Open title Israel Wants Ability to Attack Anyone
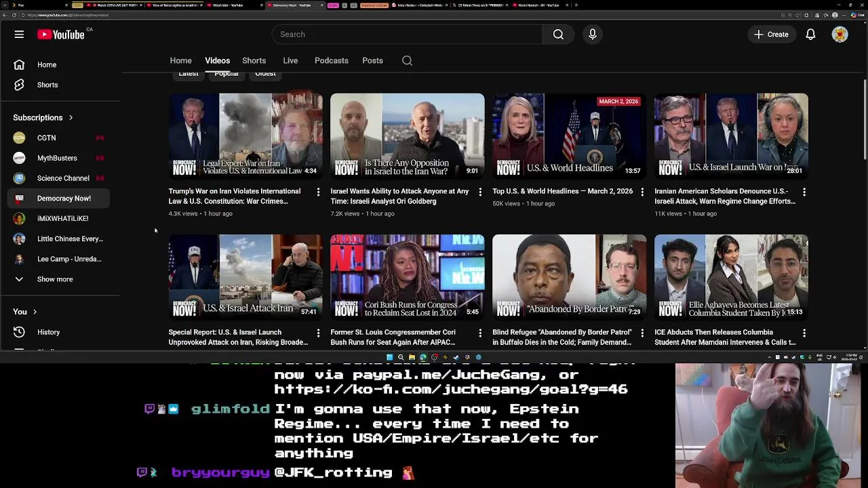 (x=399, y=197)
